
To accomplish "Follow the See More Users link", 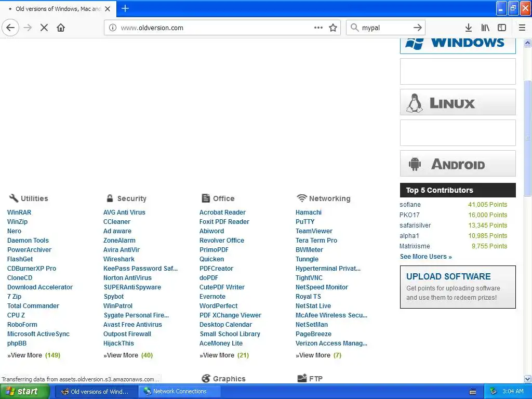I will click(425, 257).
